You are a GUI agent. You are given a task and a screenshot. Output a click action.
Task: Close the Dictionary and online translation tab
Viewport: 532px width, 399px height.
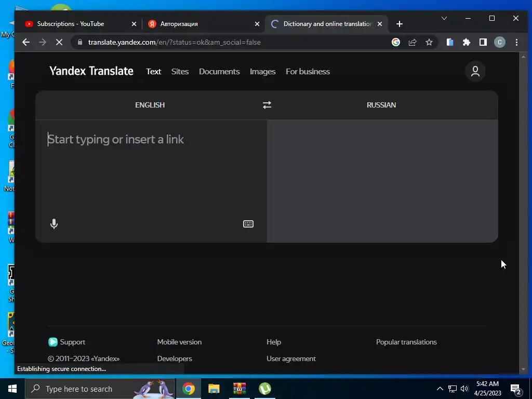click(x=380, y=24)
